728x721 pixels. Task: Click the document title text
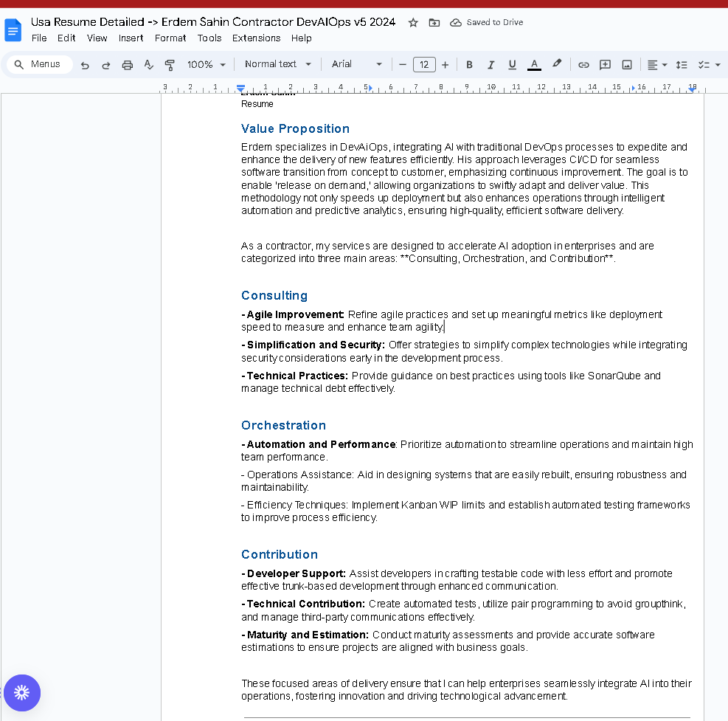click(213, 22)
